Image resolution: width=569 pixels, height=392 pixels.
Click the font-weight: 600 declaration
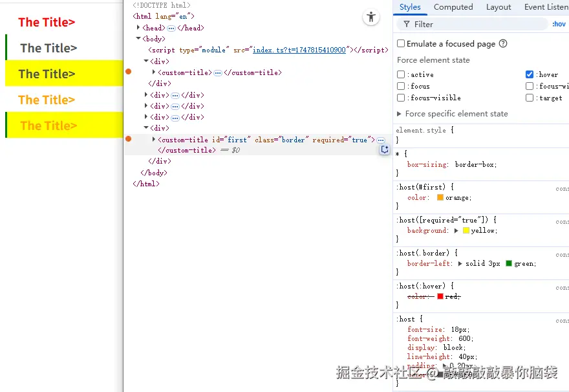point(440,339)
